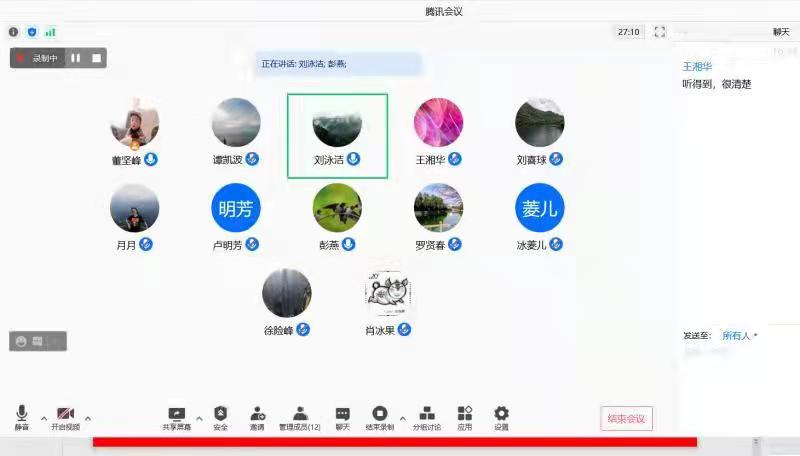Open the 共享屏幕 share screen tool
Viewport: 800px width, 456px height.
177,417
